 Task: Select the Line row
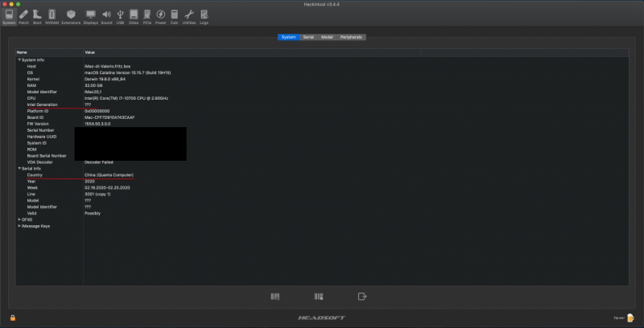click(x=322, y=195)
